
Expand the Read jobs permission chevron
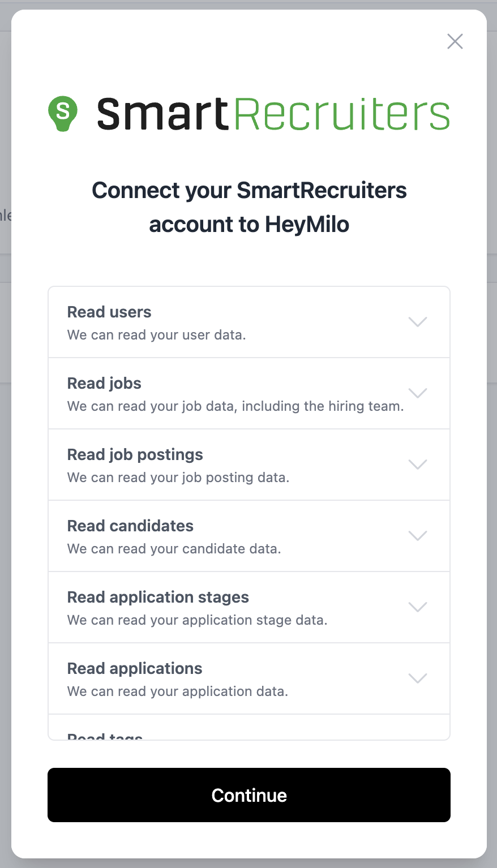coord(418,393)
